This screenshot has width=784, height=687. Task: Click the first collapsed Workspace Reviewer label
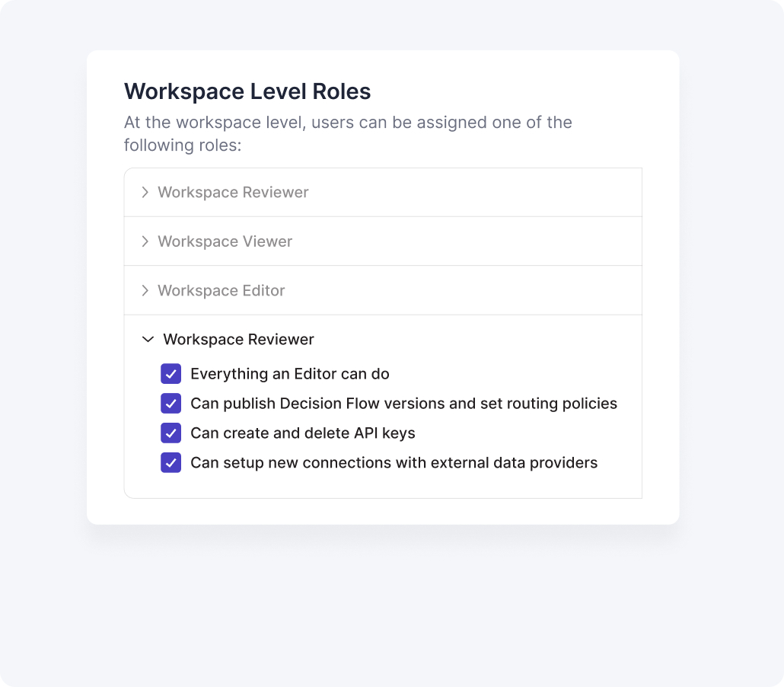pos(233,193)
